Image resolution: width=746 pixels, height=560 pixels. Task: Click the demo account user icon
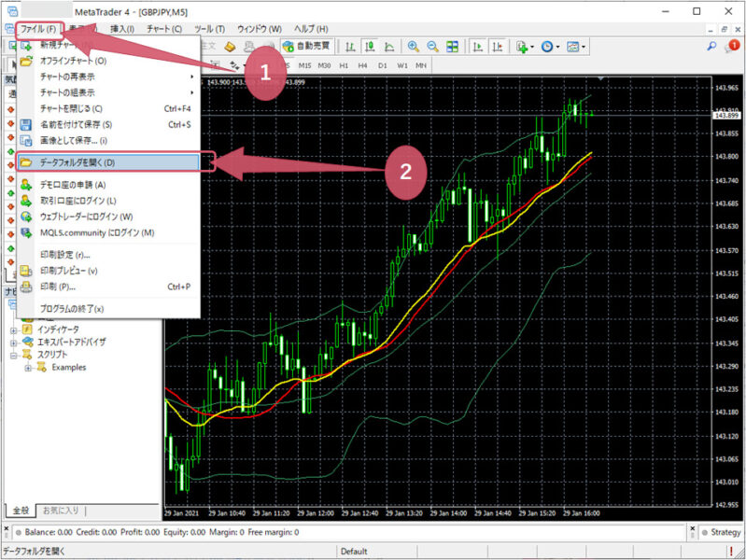click(26, 185)
